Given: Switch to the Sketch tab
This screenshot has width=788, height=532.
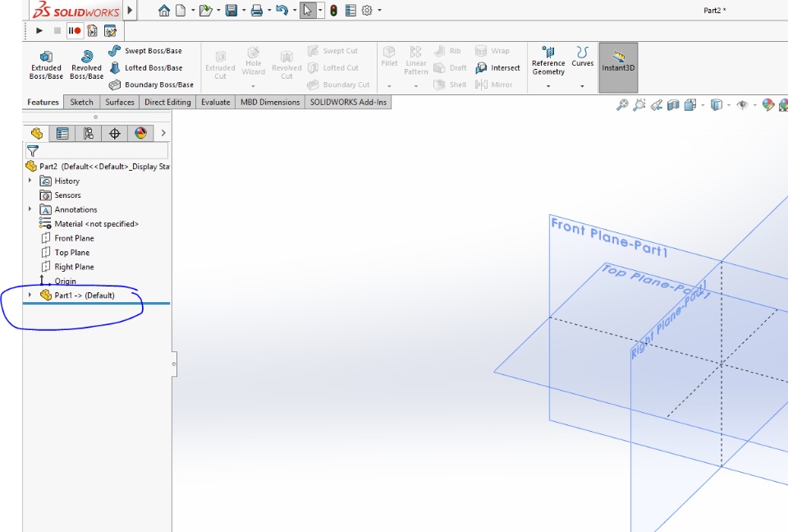Looking at the screenshot, I should coord(81,102).
